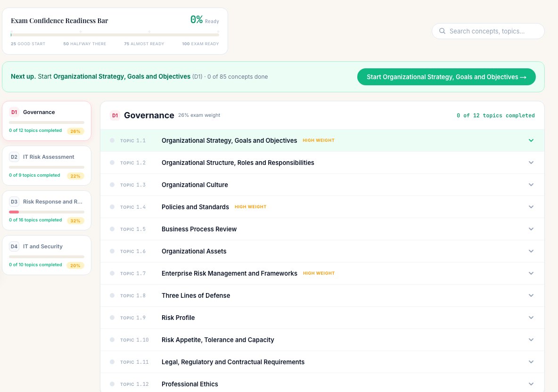Click the '26% exam weight' label
Image resolution: width=558 pixels, height=392 pixels.
[199, 115]
